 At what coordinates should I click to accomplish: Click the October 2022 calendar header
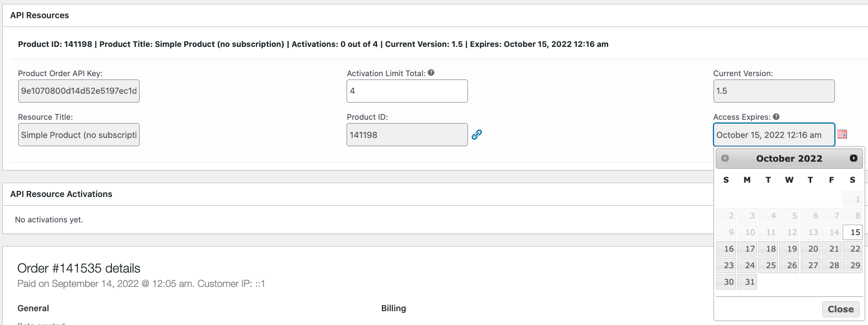789,158
